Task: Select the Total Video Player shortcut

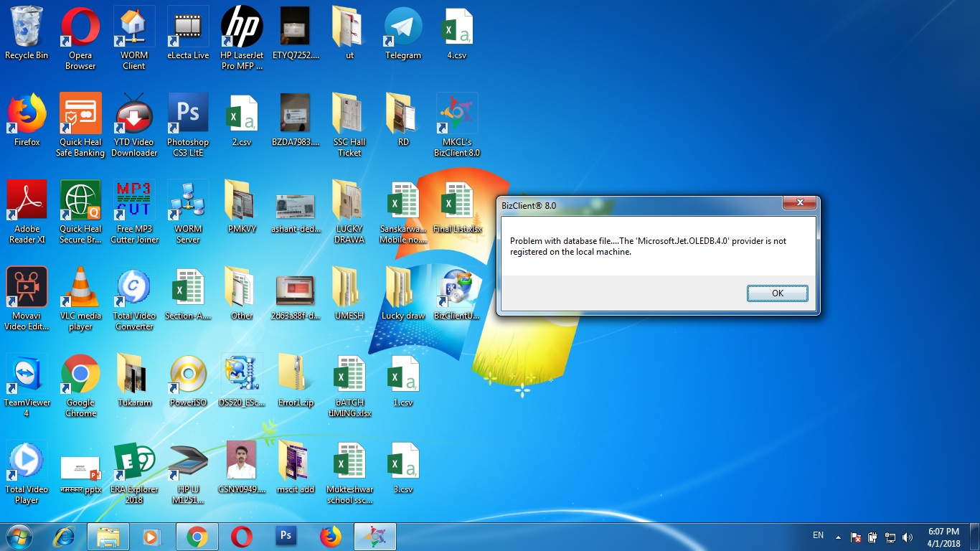Action: 27,473
